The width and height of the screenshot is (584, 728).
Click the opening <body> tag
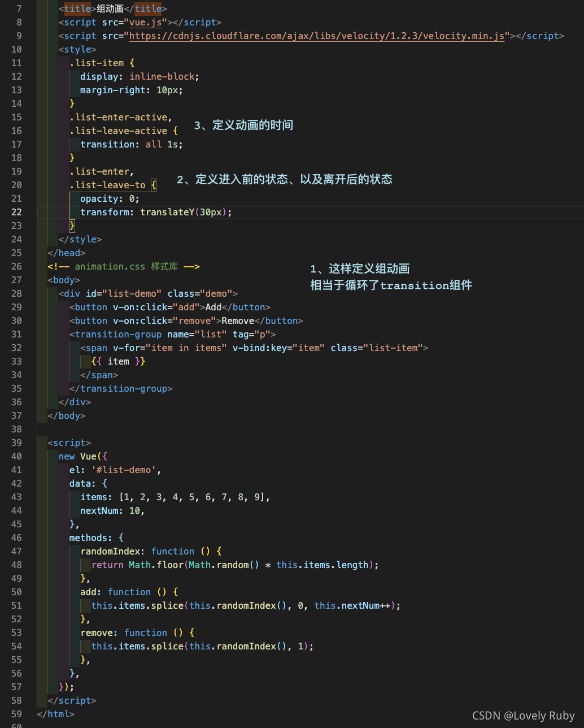(x=64, y=280)
